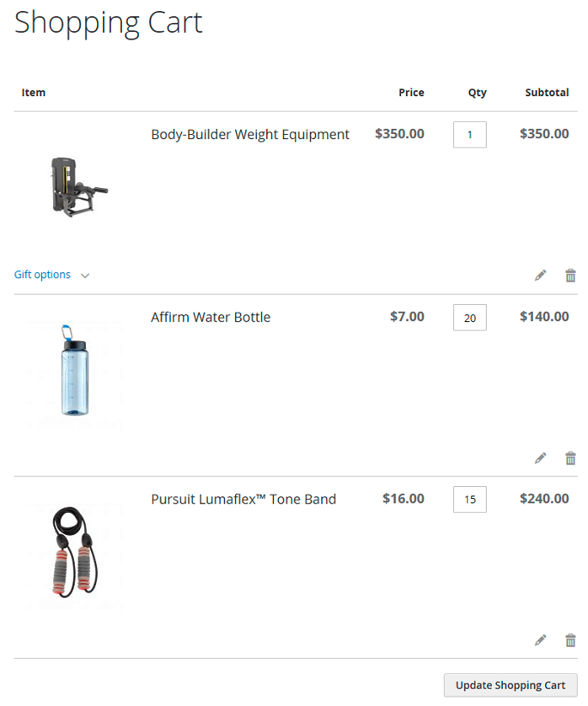Delete Affirm Water Bottle using trash icon
The height and width of the screenshot is (706, 588).
(x=570, y=458)
